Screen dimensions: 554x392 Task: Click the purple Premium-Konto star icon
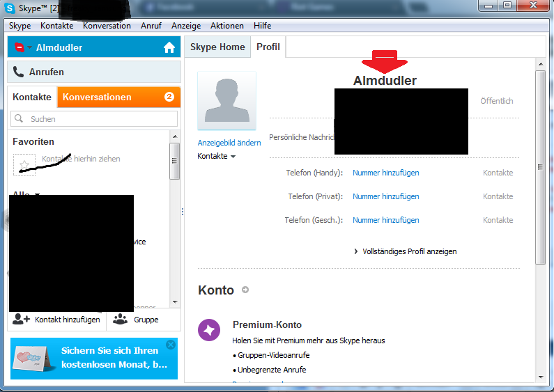click(x=209, y=330)
